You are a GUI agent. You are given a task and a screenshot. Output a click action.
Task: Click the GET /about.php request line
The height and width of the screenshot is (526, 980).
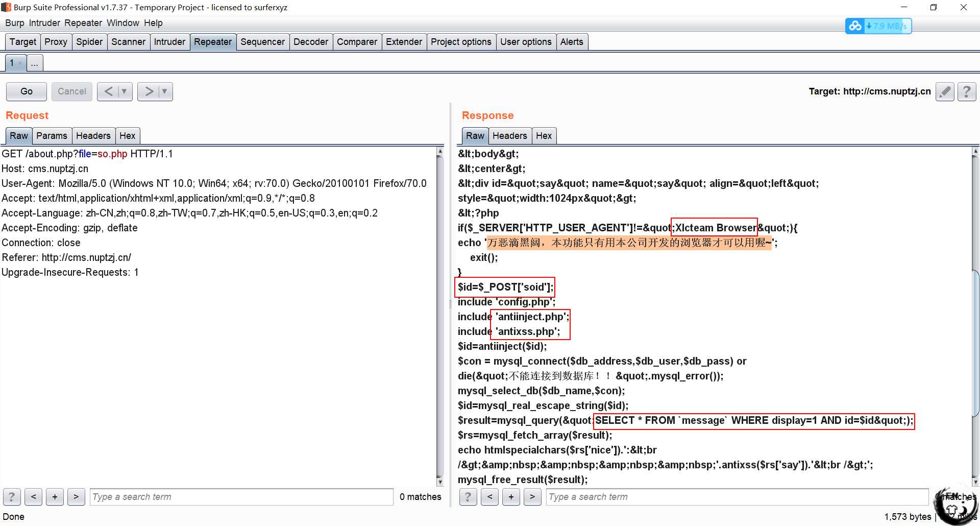tap(87, 154)
